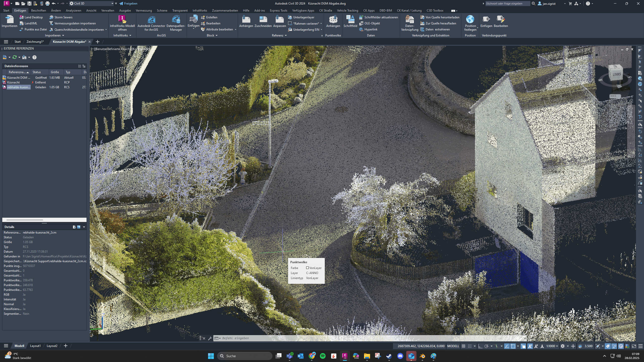Toggle ortho mode in status bar
644x362 pixels.
[x=480, y=346]
